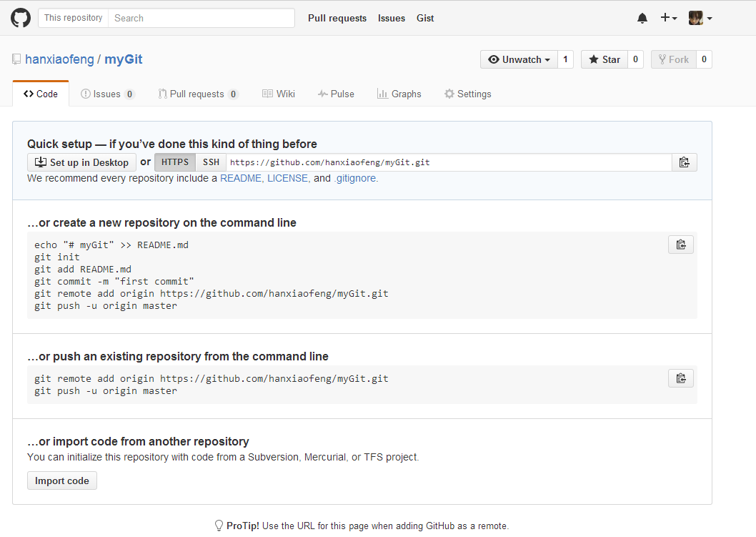This screenshot has height=537, width=756.
Task: Click Set up in Desktop button
Action: pos(82,162)
